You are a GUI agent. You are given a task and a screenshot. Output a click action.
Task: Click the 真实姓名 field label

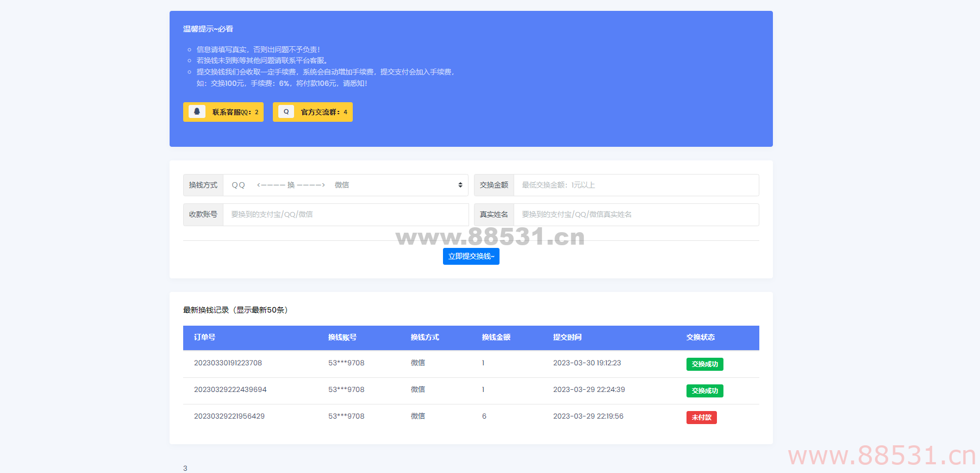coord(494,214)
